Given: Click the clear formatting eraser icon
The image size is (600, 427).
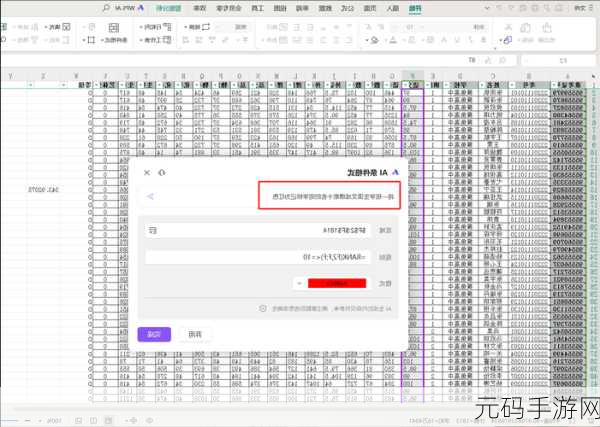Looking at the screenshot, I should point(375,40).
